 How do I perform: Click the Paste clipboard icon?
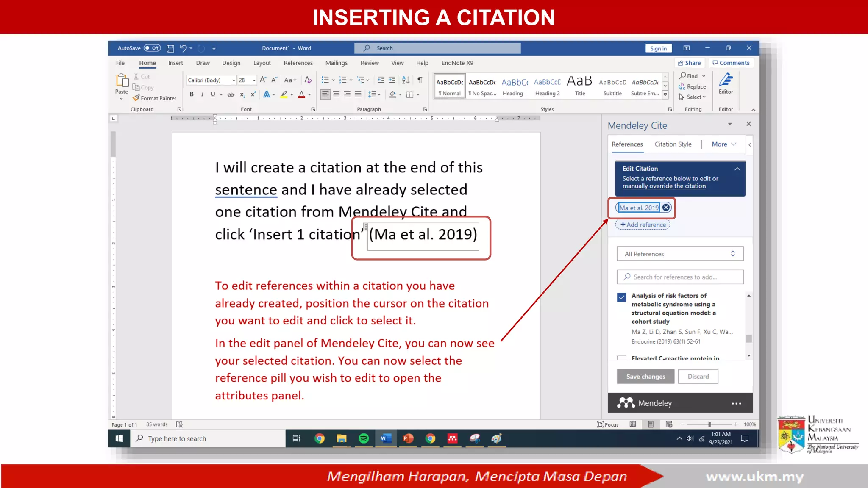(x=122, y=80)
